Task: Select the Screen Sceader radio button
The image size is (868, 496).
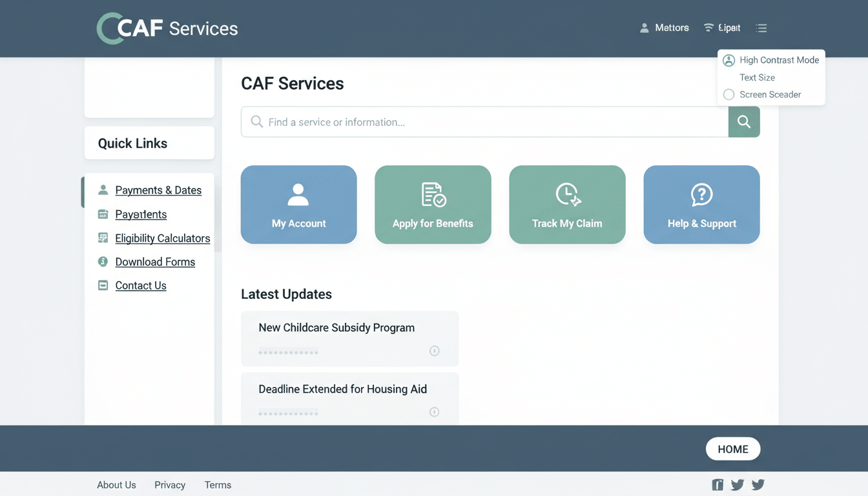Action: (x=728, y=94)
